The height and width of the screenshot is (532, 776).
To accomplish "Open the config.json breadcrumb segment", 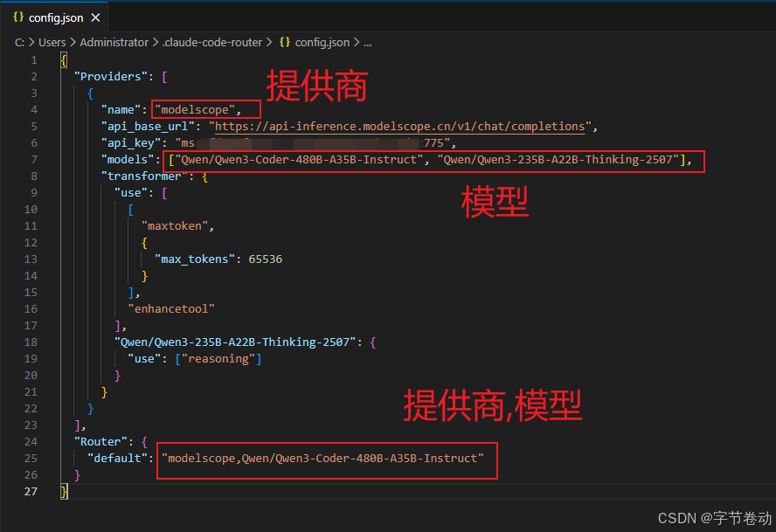I will click(x=322, y=43).
